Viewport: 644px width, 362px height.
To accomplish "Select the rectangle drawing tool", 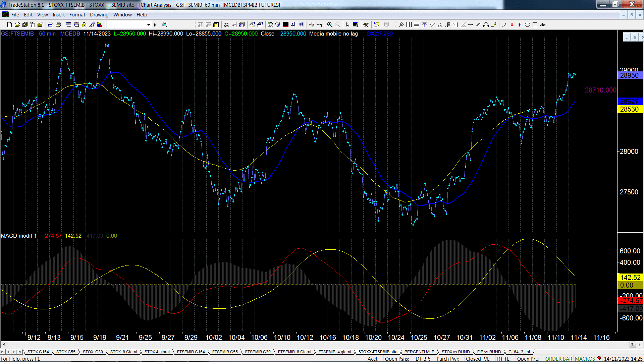I will (535, 24).
